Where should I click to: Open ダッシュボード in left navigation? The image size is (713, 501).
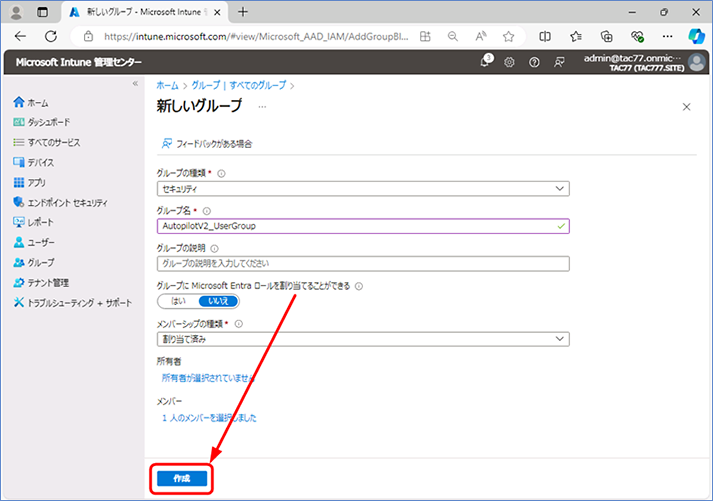click(42, 122)
